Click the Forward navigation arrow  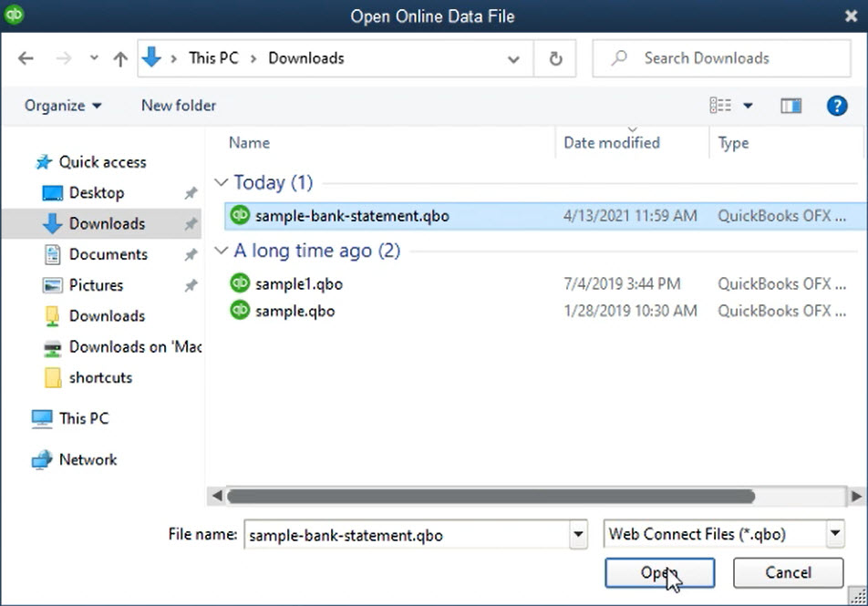click(x=64, y=58)
